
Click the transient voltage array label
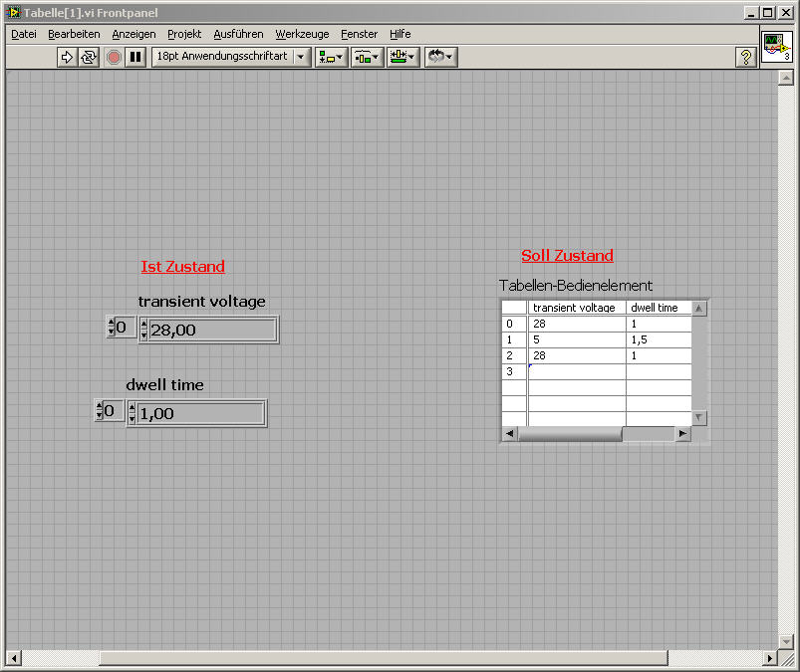[201, 302]
